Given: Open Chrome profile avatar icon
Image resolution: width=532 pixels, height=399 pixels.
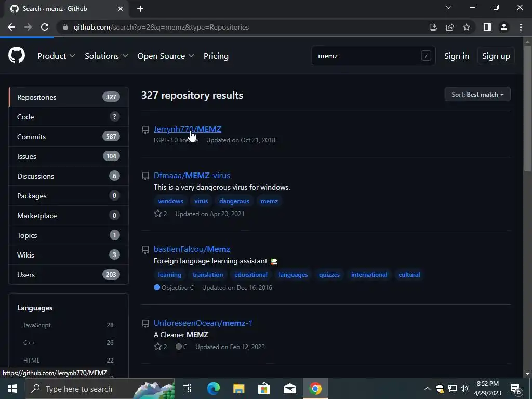Looking at the screenshot, I should (x=504, y=27).
